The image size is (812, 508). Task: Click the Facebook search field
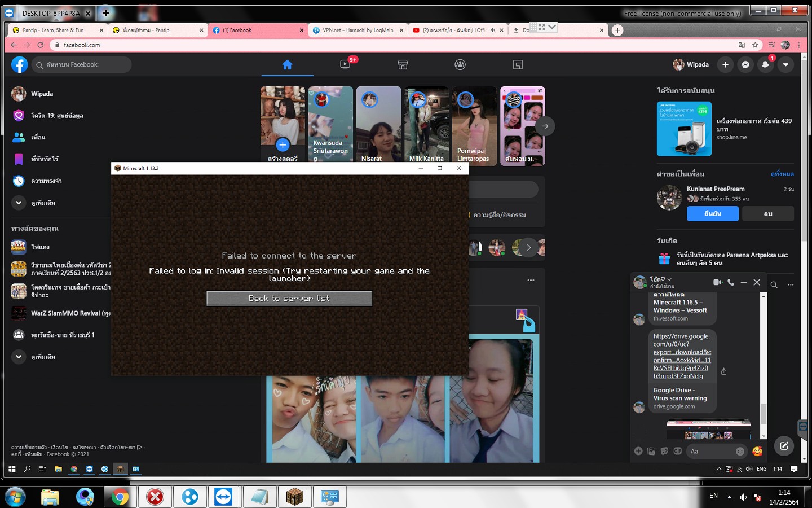point(82,65)
